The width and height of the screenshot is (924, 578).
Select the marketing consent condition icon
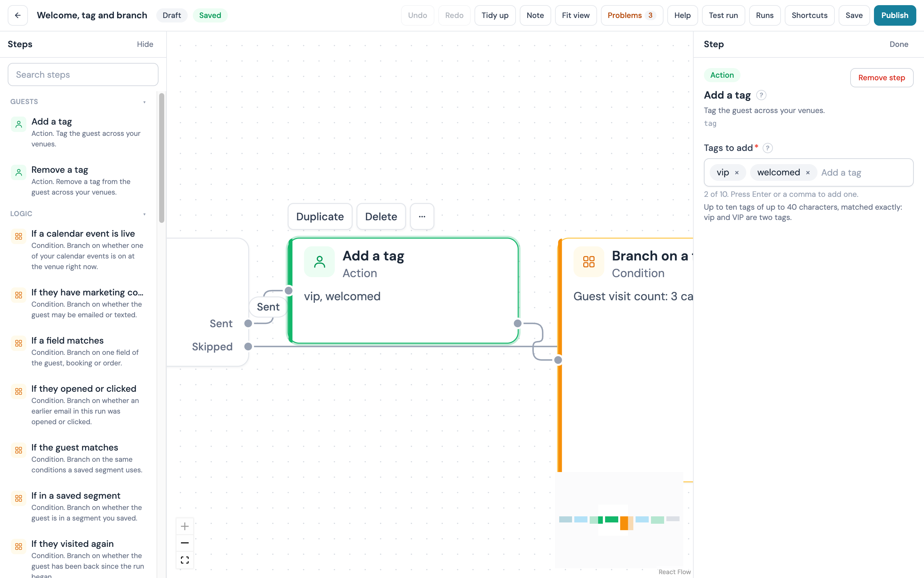(19, 295)
